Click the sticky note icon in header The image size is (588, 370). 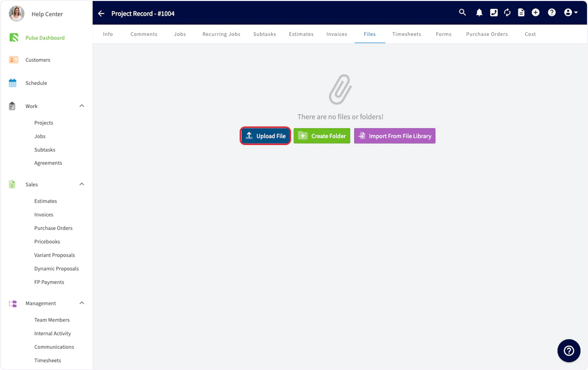click(x=494, y=13)
